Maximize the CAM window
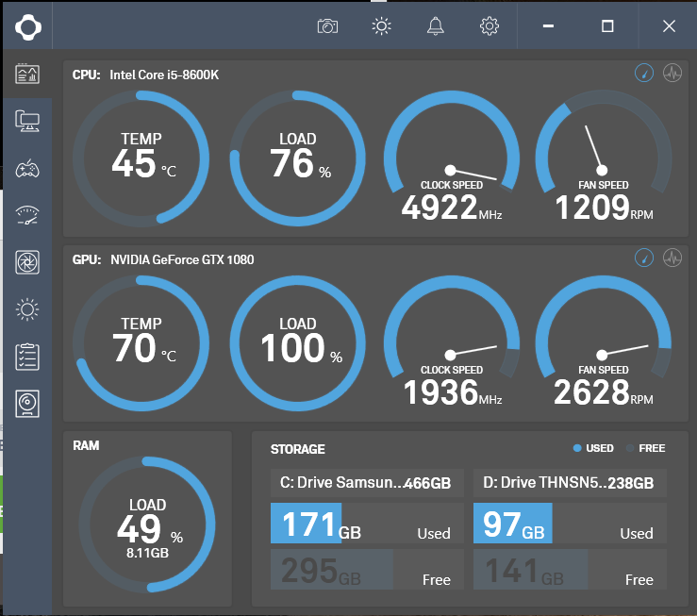 coord(607,26)
